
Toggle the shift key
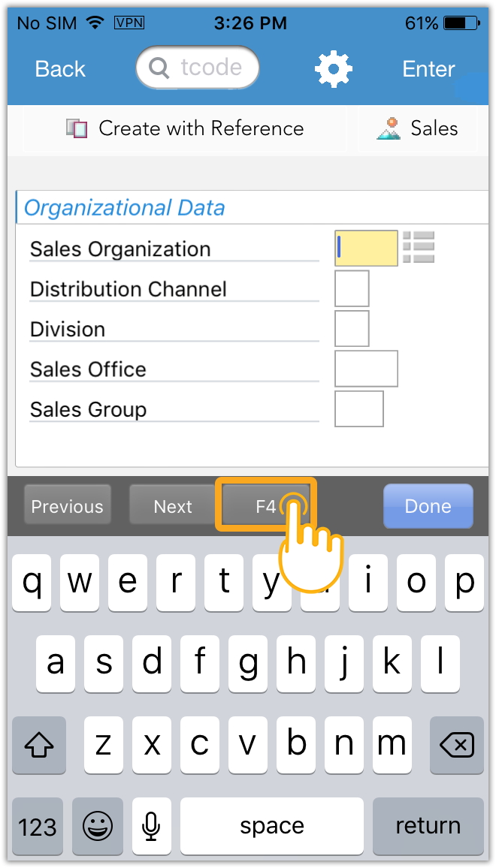39,745
